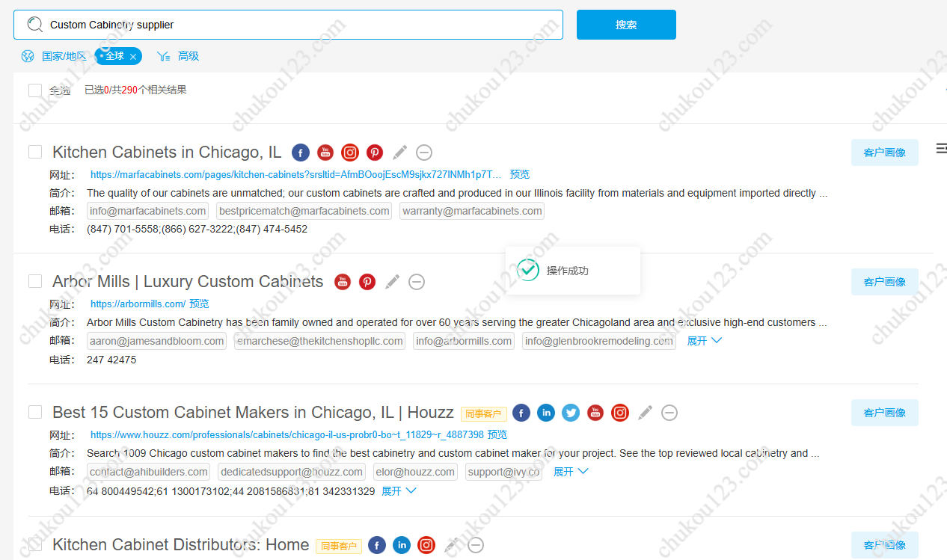Viewport: 947px width, 560px height.
Task: Focus the Custom Cabinetry supplier search field
Action: click(x=288, y=25)
